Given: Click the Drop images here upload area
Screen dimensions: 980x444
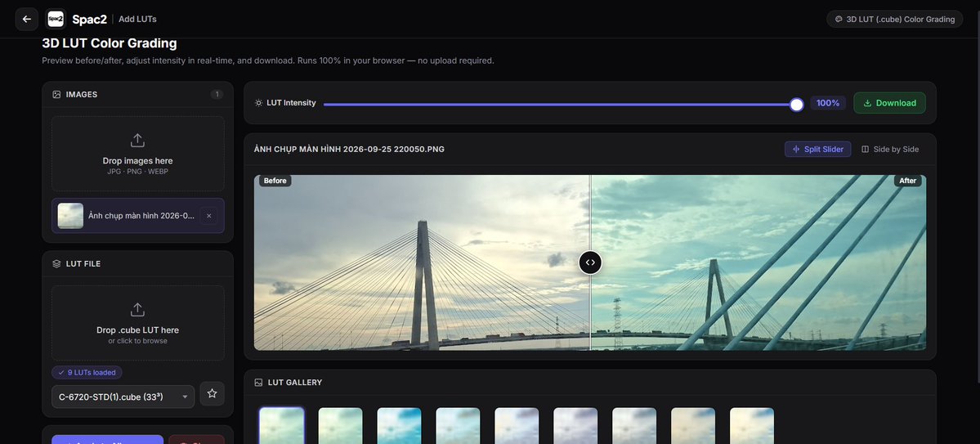Looking at the screenshot, I should pos(137,153).
